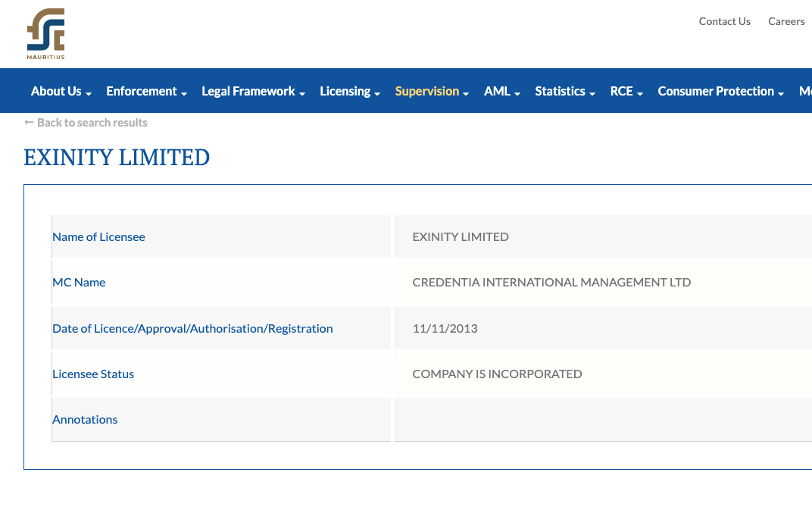Open the Careers link
This screenshot has width=812, height=510.
[x=786, y=21]
